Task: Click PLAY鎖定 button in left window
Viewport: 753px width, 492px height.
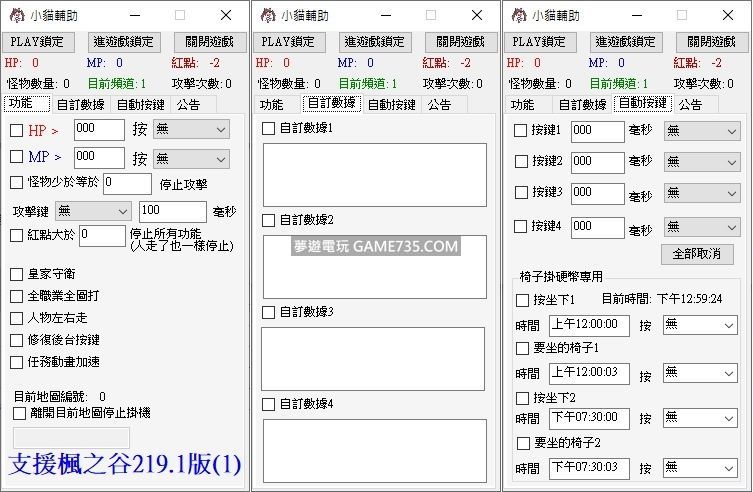Action: [x=38, y=42]
